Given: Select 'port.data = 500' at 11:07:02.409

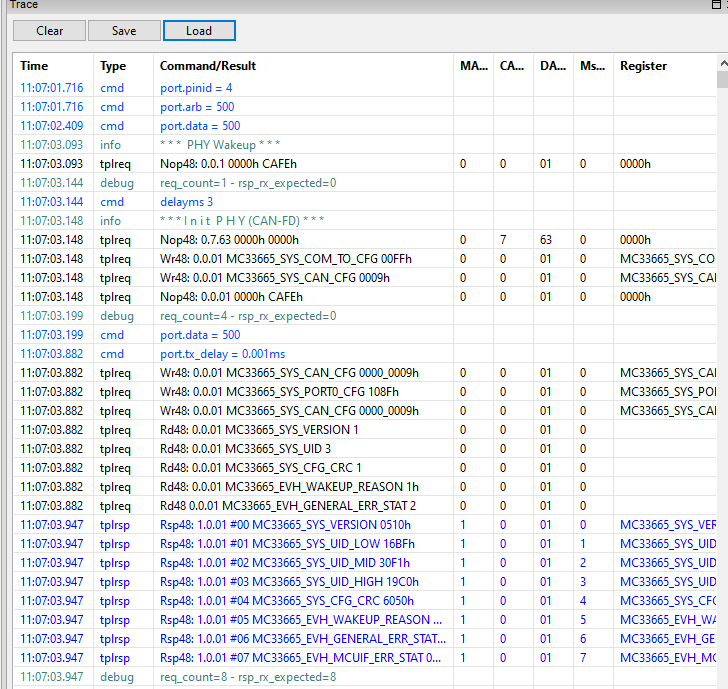Looking at the screenshot, I should point(364,126).
